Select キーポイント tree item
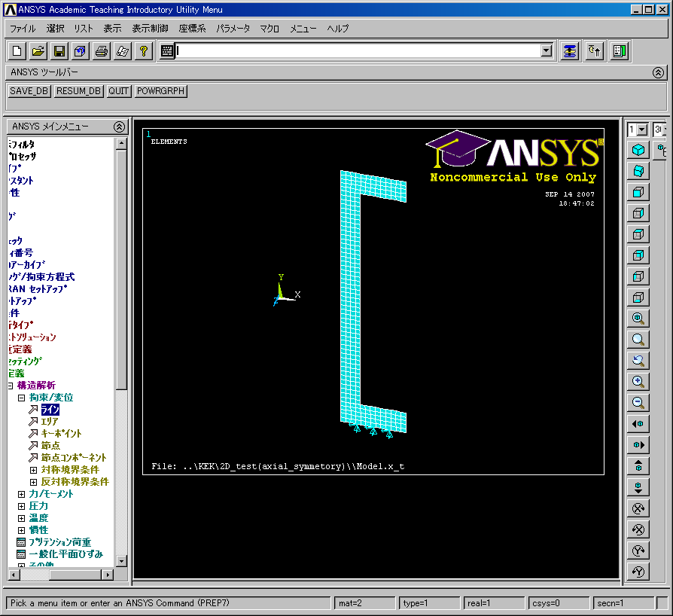 point(61,434)
